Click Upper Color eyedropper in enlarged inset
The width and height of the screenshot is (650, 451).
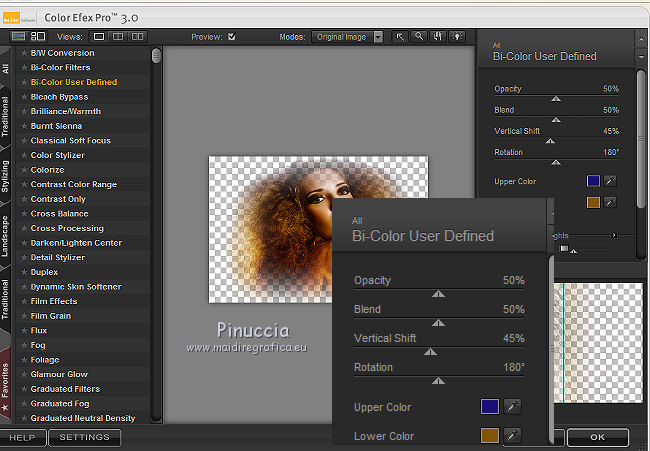click(513, 407)
